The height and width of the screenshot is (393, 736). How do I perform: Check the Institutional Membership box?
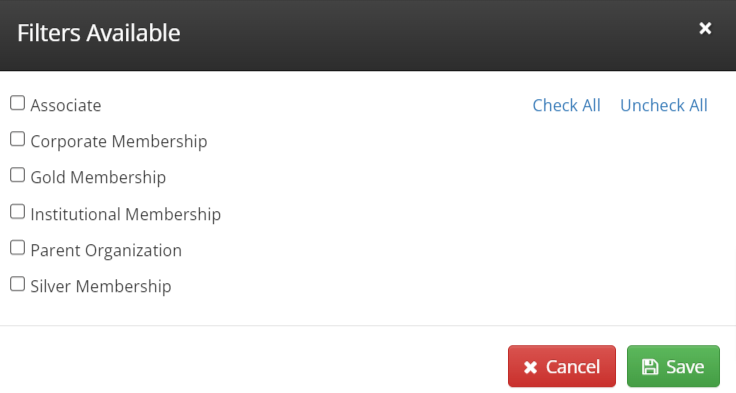point(17,212)
